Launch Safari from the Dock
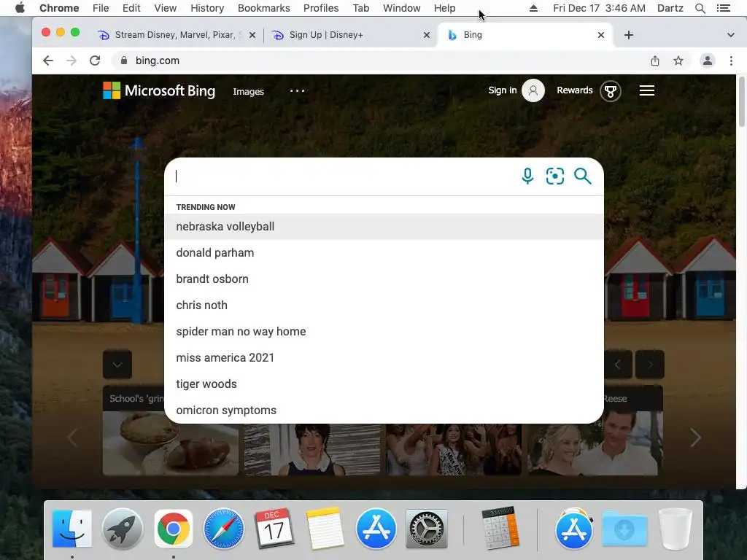The width and height of the screenshot is (747, 560). [224, 529]
